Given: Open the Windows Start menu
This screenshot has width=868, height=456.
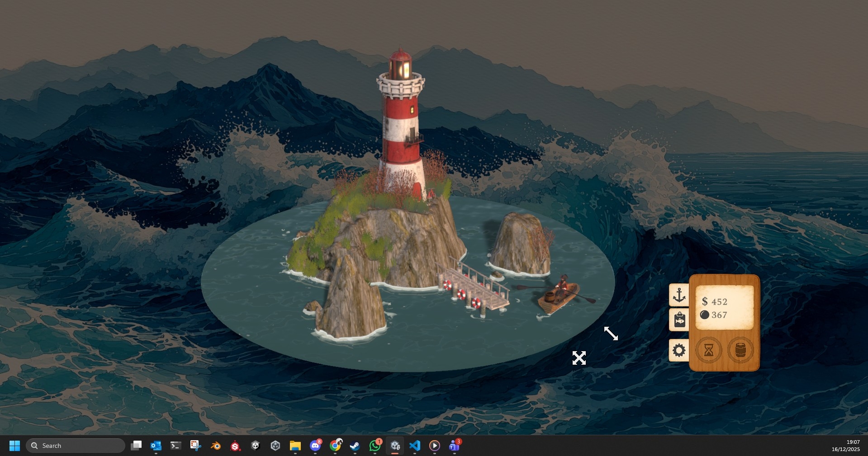Looking at the screenshot, I should coord(14,446).
